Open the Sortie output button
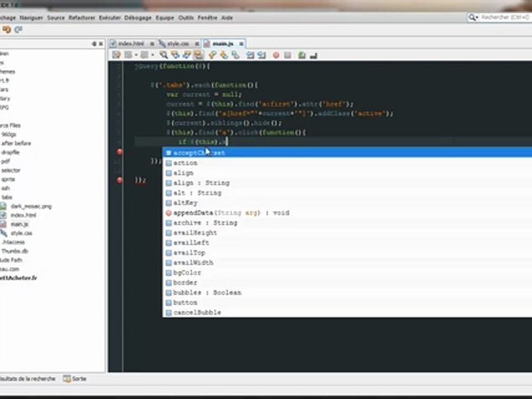This screenshot has height=399, width=532. (75, 378)
